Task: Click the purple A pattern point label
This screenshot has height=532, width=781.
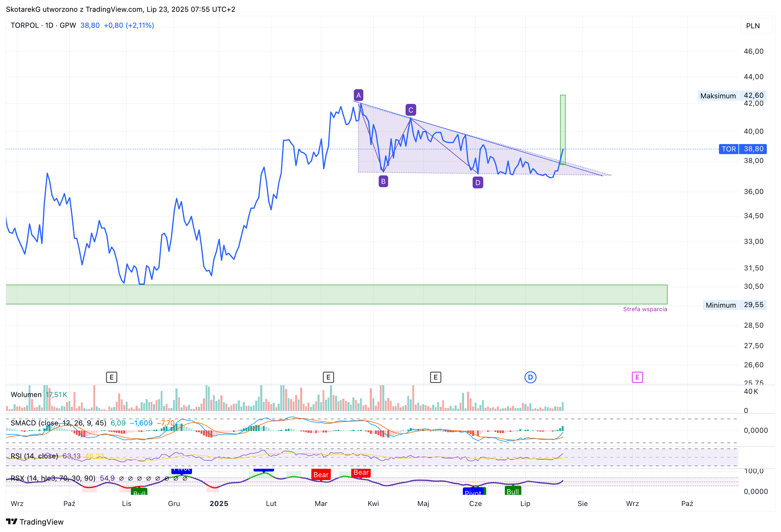Action: (x=359, y=95)
